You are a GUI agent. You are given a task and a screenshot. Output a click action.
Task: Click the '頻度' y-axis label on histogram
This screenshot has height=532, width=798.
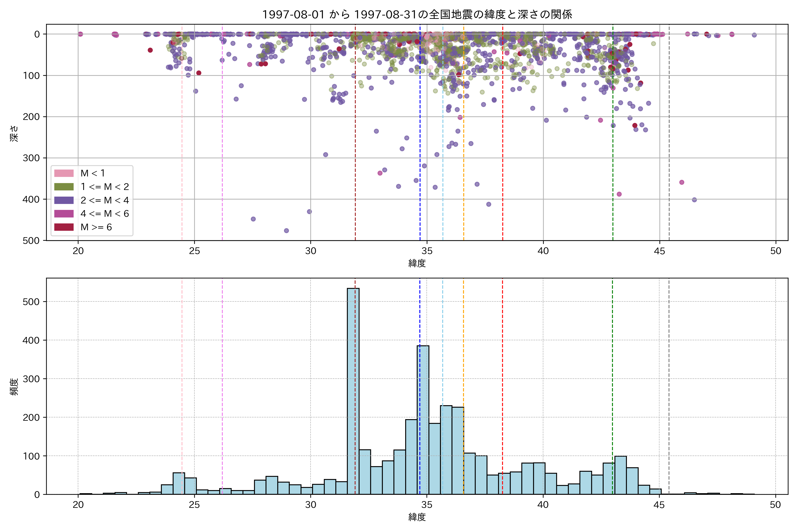(x=14, y=387)
